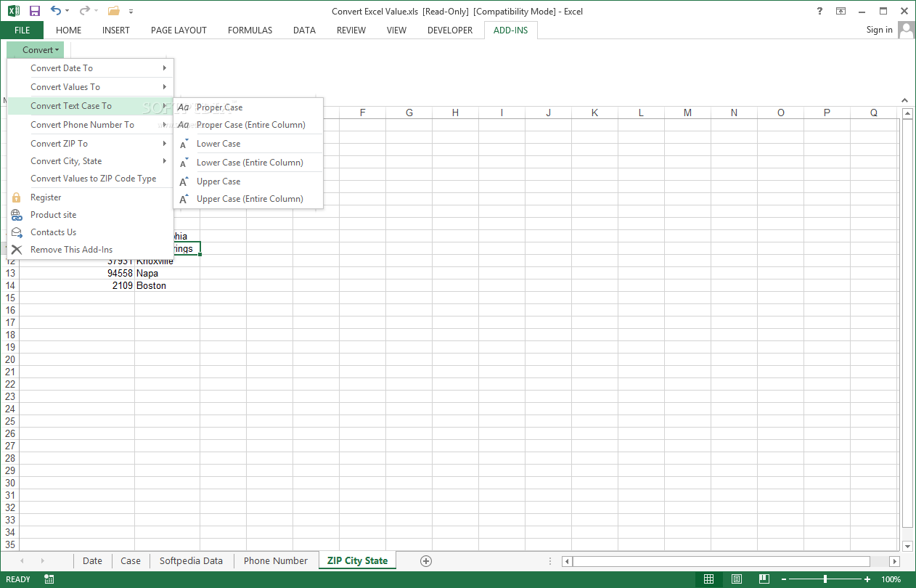
Task: Click Lower Case (Entire Column) icon
Action: point(184,163)
